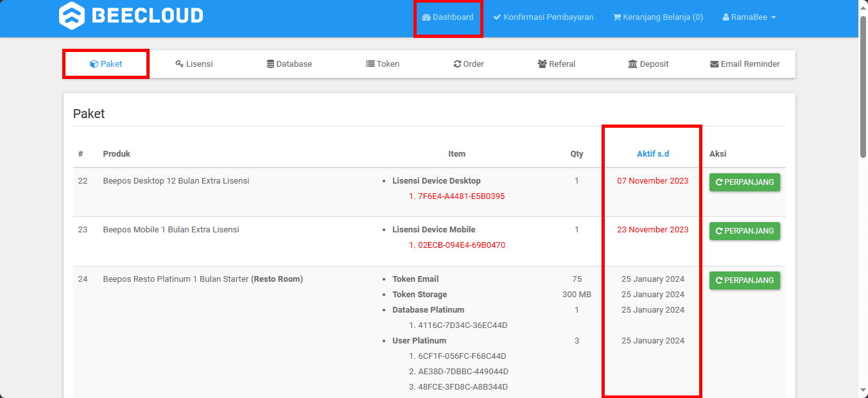868x398 pixels.
Task: Select the Paket tab
Action: [106, 64]
